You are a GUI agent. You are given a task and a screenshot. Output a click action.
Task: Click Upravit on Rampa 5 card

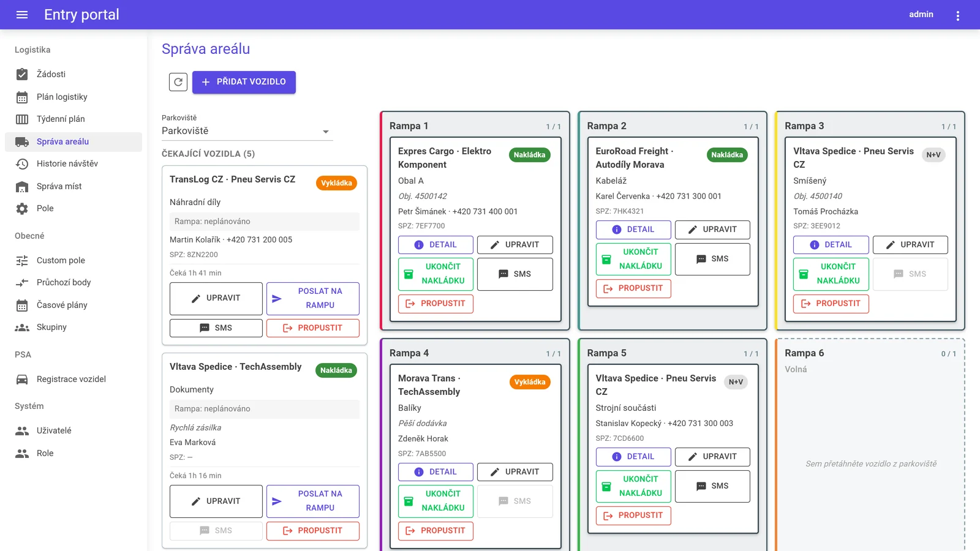[x=712, y=457]
